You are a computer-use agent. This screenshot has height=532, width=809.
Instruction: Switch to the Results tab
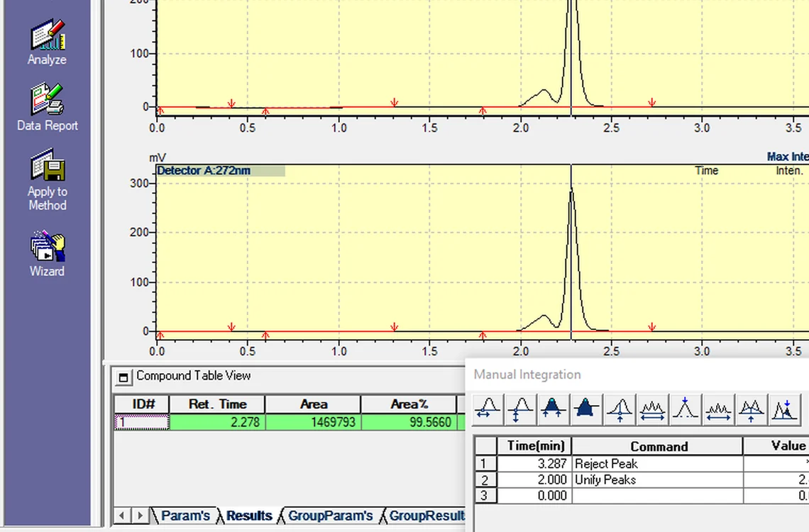[x=249, y=516]
